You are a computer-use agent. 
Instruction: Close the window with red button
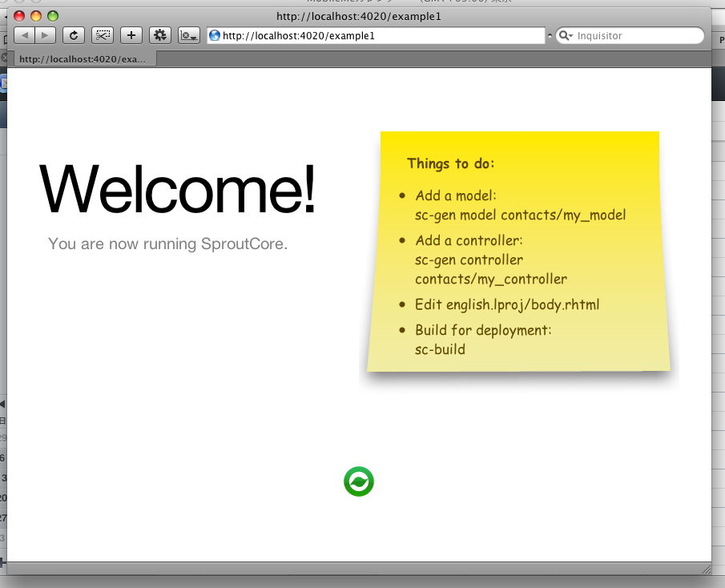tap(19, 16)
